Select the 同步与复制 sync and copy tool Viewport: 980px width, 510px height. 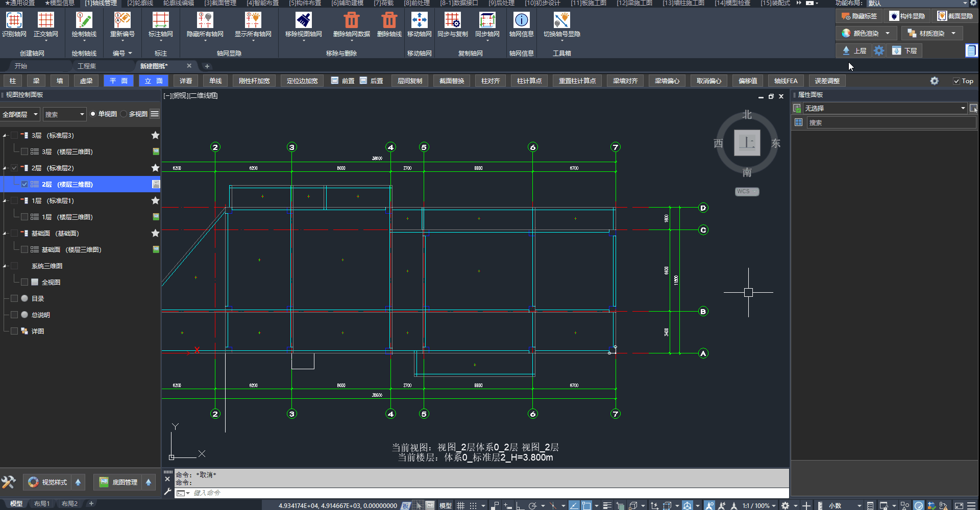[x=452, y=20]
